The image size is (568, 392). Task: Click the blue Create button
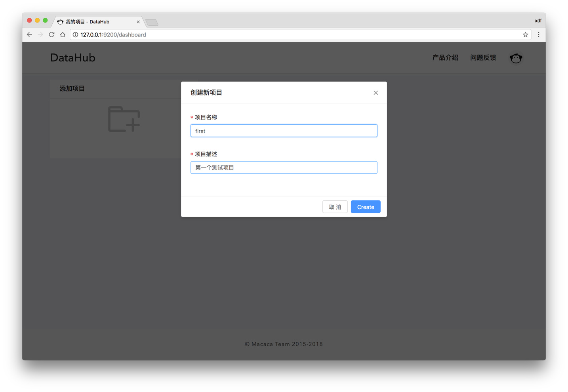click(x=365, y=207)
